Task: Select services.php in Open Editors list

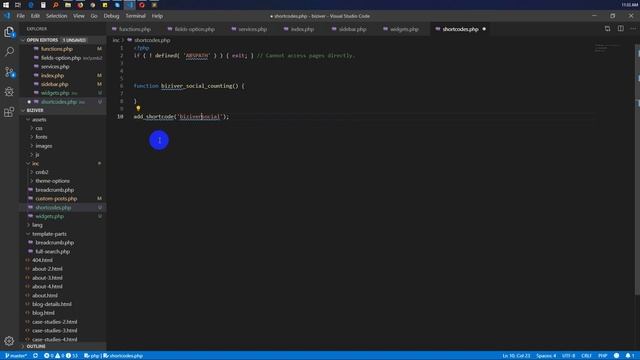Action: pyautogui.click(x=63, y=67)
